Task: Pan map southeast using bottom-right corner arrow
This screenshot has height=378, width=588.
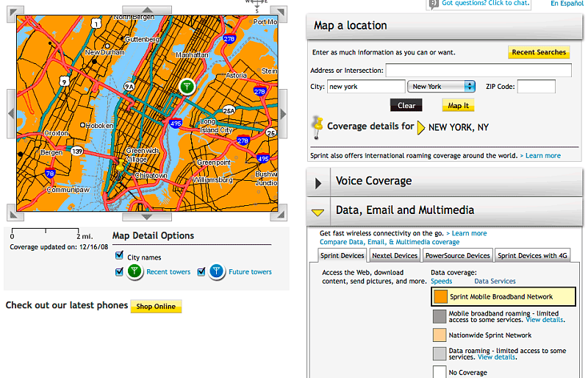Action: click(x=279, y=213)
